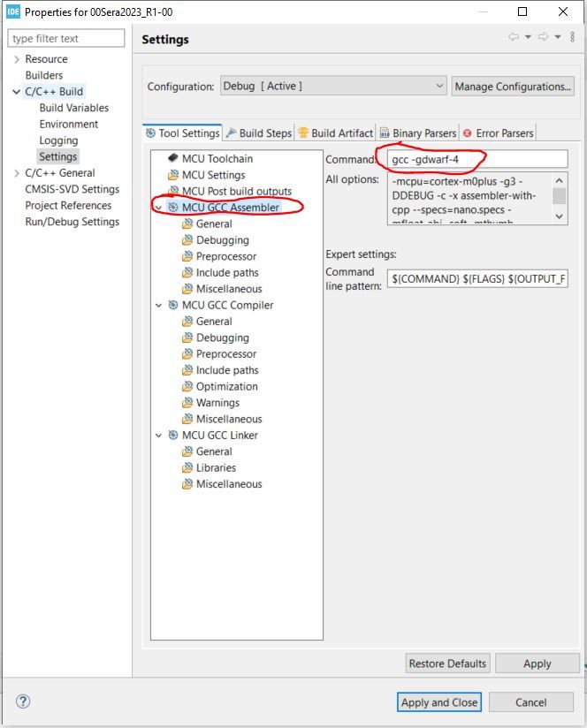This screenshot has height=728, width=587.
Task: Select General under MCU GCC Compiler
Action: [x=214, y=322]
